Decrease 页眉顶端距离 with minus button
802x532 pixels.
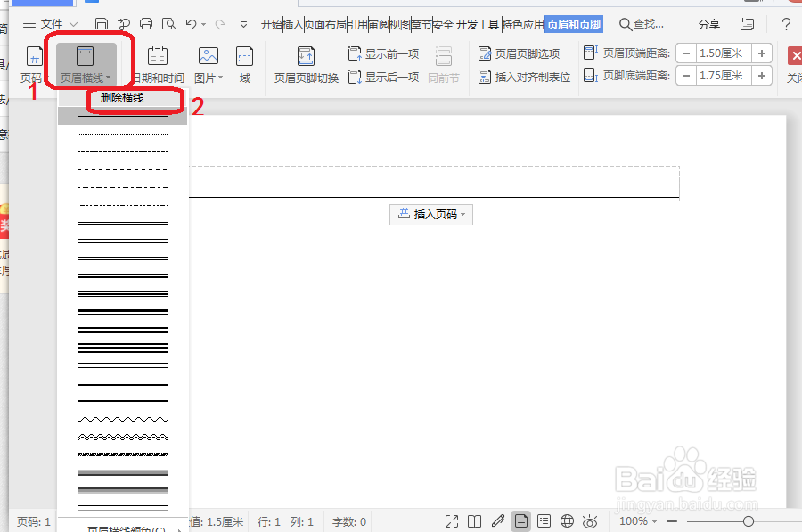coord(686,53)
